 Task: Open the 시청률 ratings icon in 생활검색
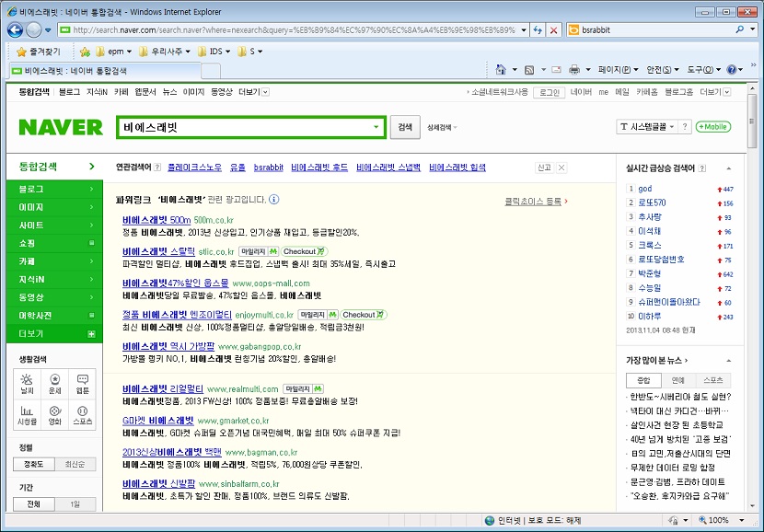coord(28,414)
